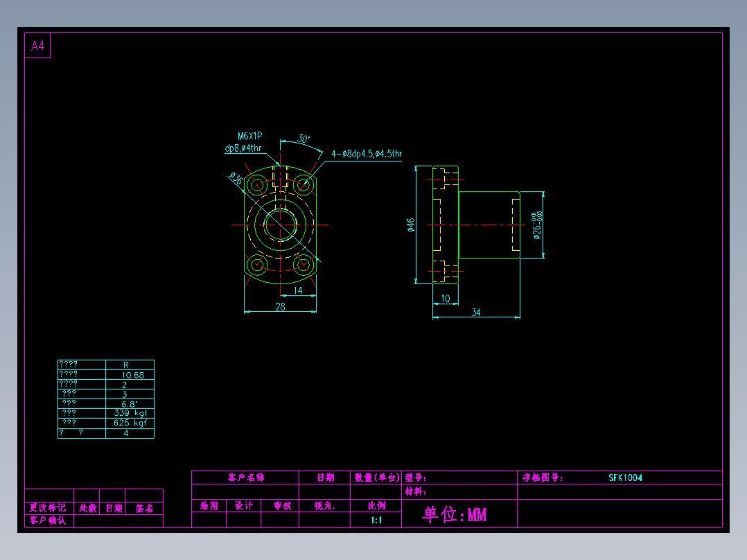This screenshot has height=560, width=747.
Task: Select the M6X1P thread annotation
Action: point(249,136)
